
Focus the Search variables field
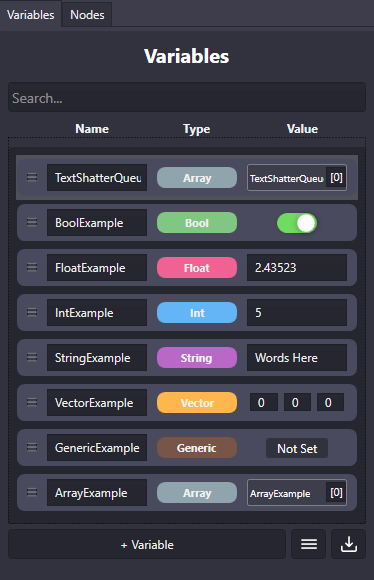tap(187, 98)
